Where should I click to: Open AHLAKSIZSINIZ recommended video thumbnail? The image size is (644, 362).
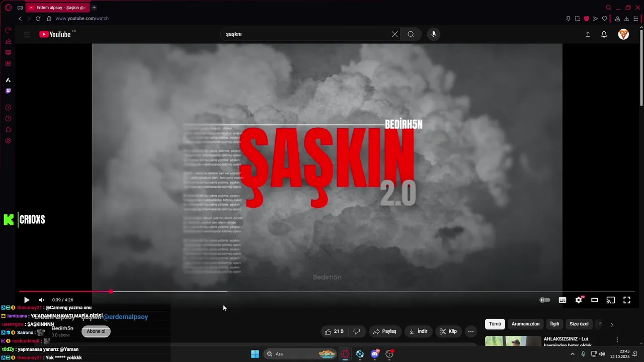(x=513, y=341)
